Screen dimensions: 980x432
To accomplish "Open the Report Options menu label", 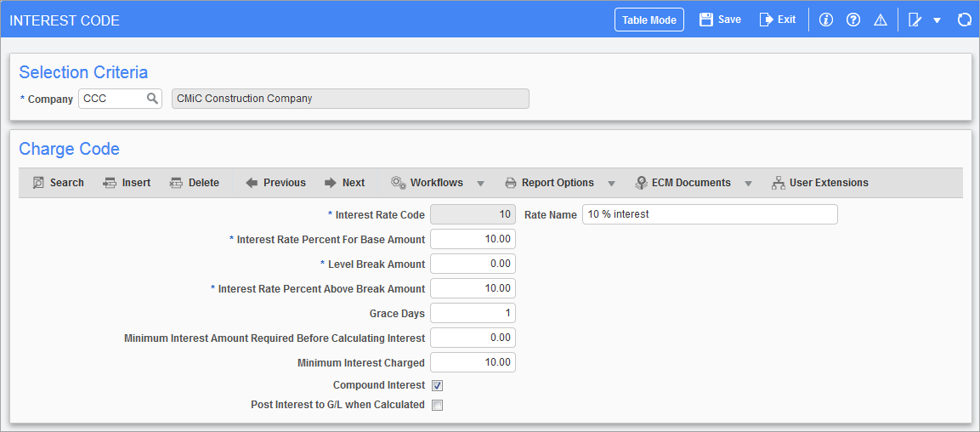I will [558, 183].
